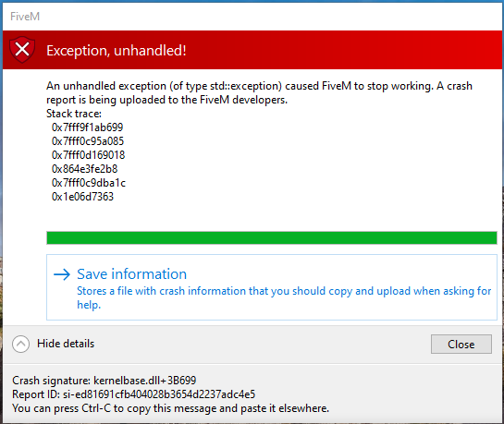Click the Stack trace label

[74, 114]
